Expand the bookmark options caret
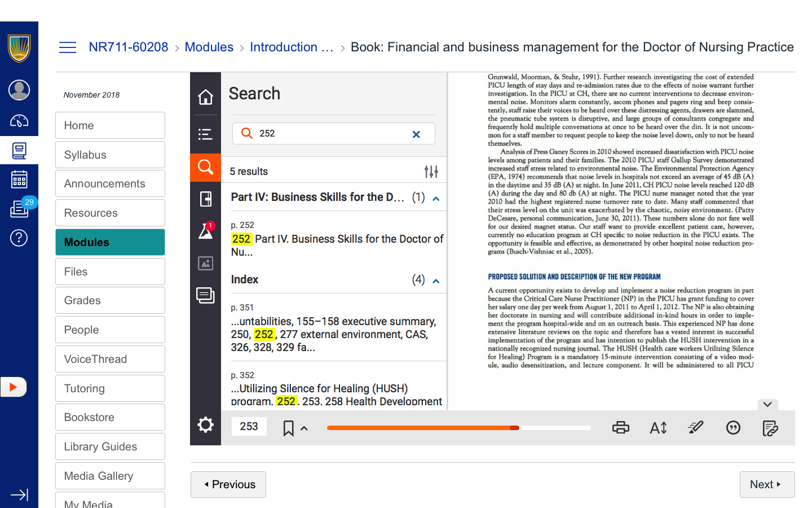812x508 pixels. (x=304, y=428)
